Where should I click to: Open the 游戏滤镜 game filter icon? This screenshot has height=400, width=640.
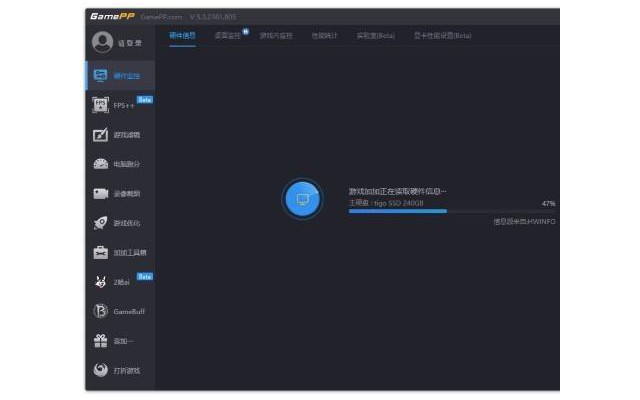[100, 135]
